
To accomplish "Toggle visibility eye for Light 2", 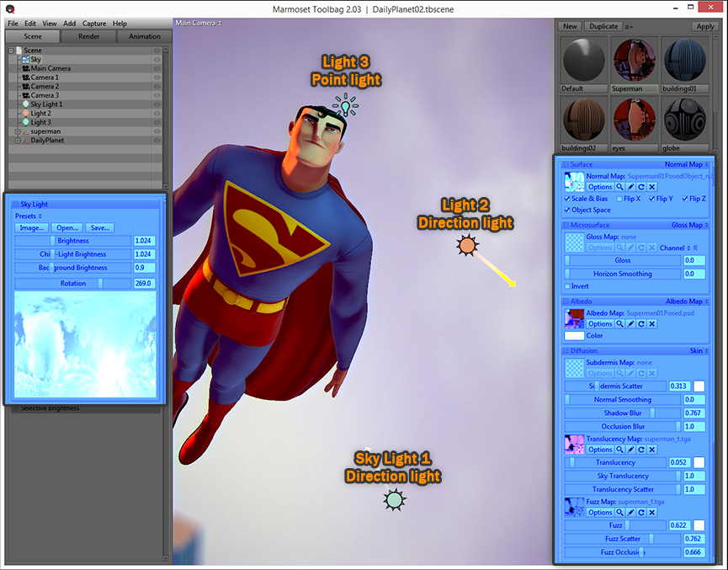I will point(157,114).
